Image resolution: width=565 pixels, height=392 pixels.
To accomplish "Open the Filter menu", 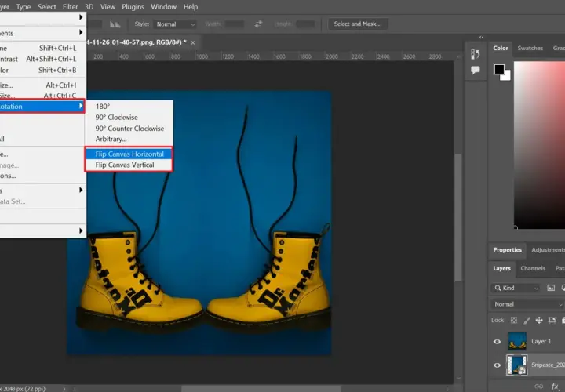I will pos(70,7).
